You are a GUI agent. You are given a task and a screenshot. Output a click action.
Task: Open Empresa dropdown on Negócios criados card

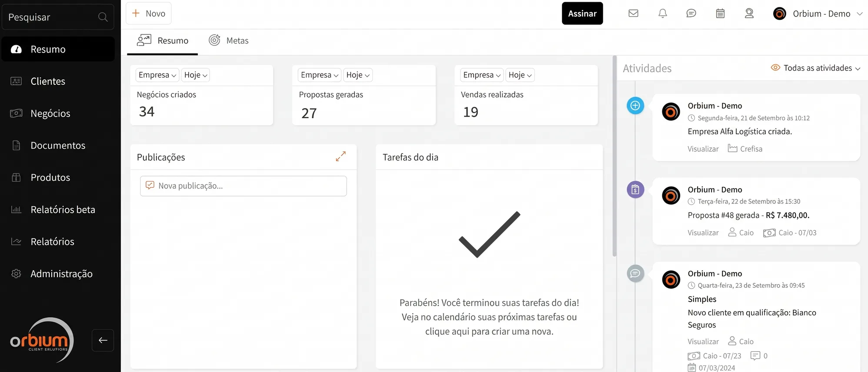[157, 75]
